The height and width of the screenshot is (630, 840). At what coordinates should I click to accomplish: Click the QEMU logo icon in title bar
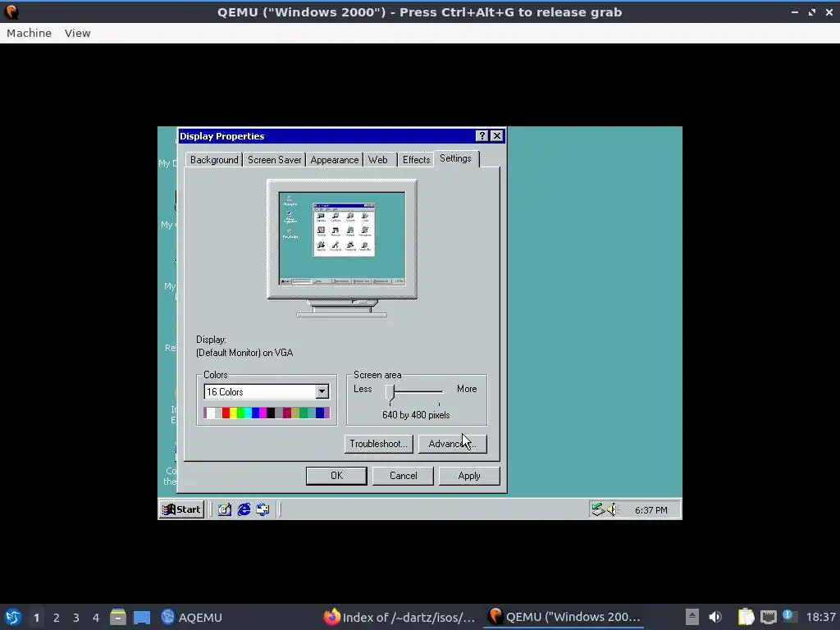pos(11,11)
